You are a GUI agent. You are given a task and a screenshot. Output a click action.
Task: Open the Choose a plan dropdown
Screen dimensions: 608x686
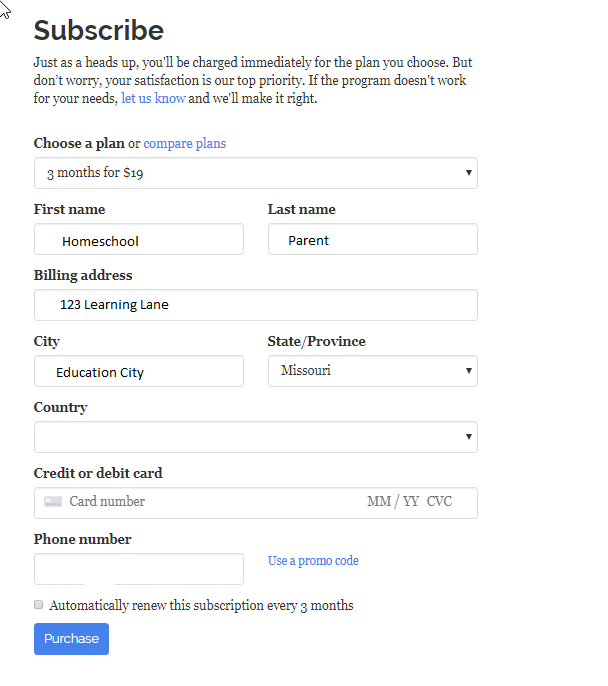[255, 173]
